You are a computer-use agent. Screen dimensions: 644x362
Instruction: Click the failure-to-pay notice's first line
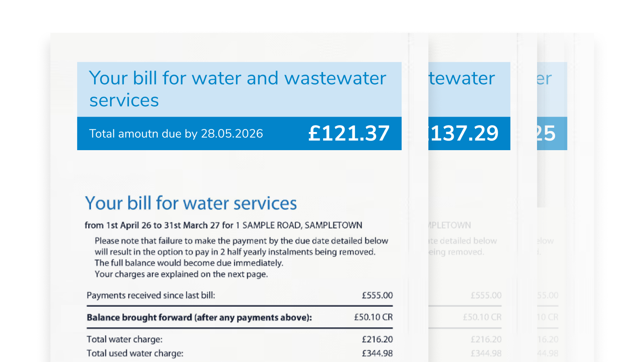241,241
